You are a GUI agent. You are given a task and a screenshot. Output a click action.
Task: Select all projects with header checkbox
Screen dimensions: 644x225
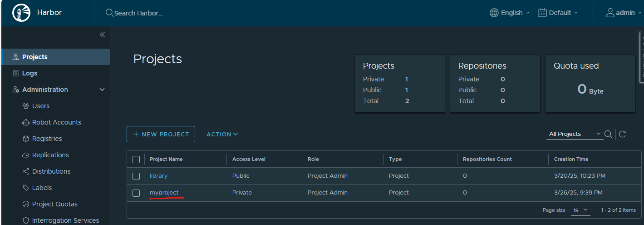pyautogui.click(x=136, y=160)
